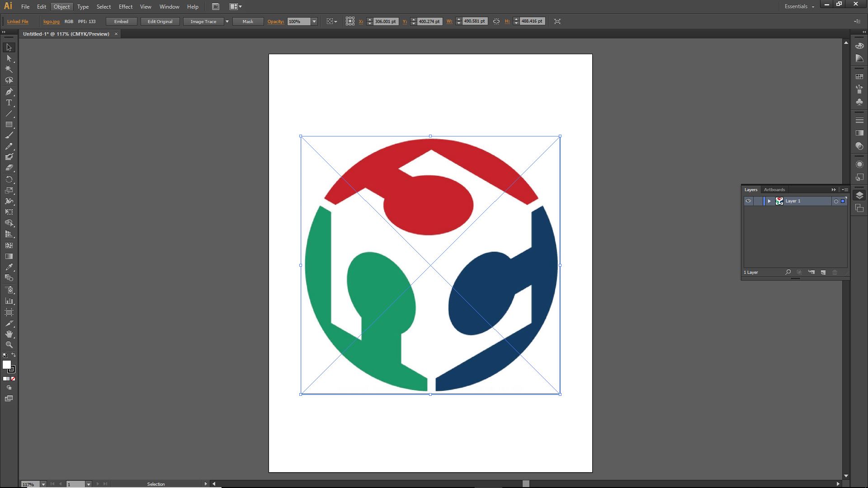This screenshot has width=868, height=488.
Task: Expand Layer 1 disclosure triangle
Action: [x=769, y=201]
